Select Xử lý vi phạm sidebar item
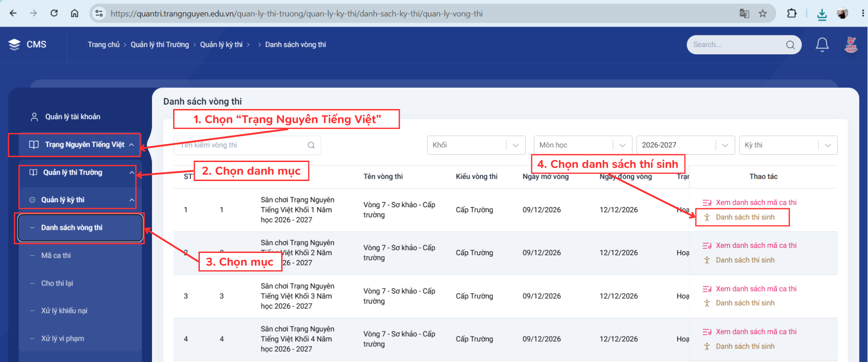868x362 pixels. tap(62, 338)
